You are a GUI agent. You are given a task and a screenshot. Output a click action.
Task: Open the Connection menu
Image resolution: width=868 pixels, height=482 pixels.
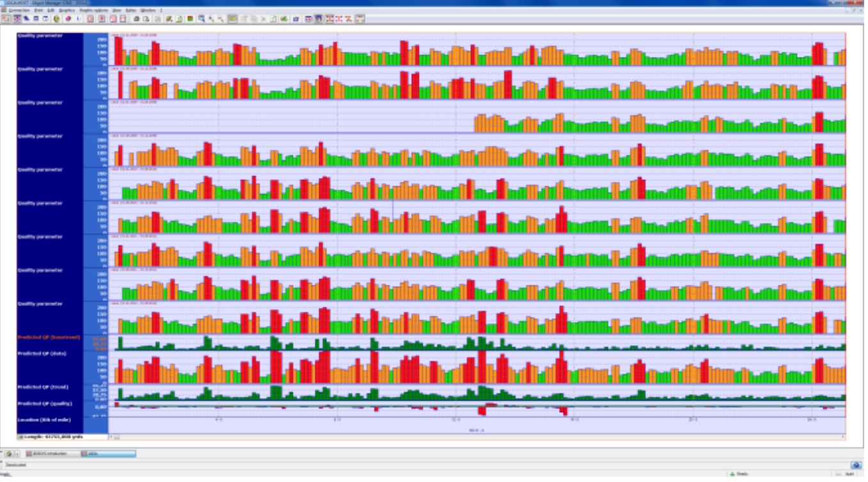pyautogui.click(x=19, y=10)
